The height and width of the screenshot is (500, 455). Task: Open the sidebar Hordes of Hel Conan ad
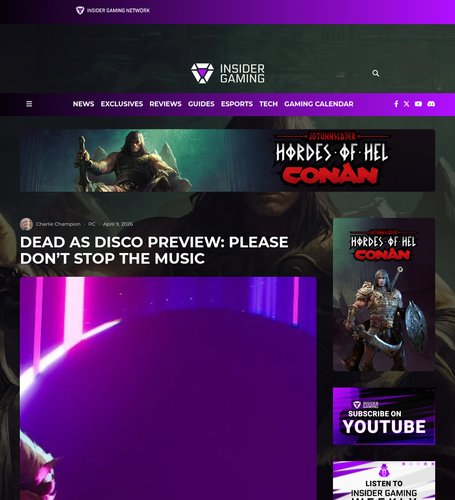(384, 294)
